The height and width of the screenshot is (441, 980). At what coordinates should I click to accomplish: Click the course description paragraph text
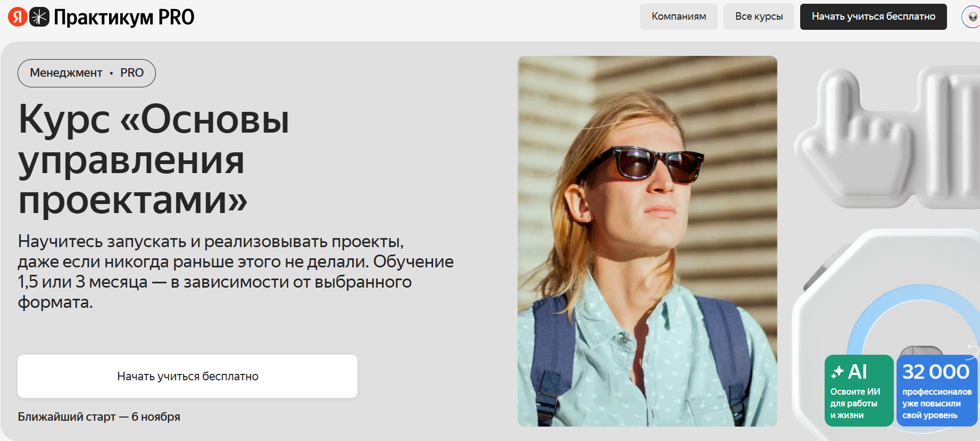(x=236, y=272)
